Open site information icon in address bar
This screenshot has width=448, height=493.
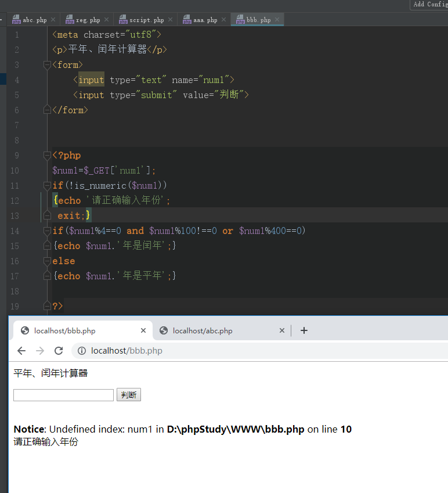coord(82,351)
